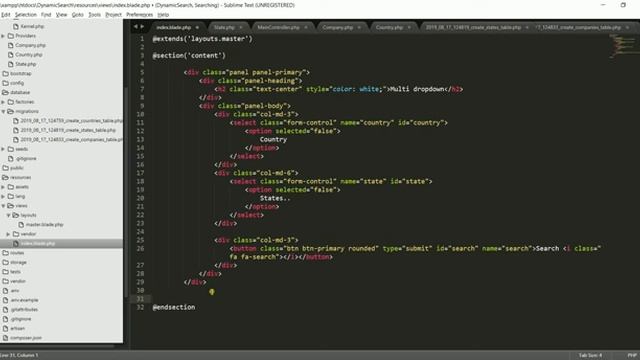Viewport: 640px width, 360px height.
Task: Collapse the migrations folder arrow
Action: [3, 111]
